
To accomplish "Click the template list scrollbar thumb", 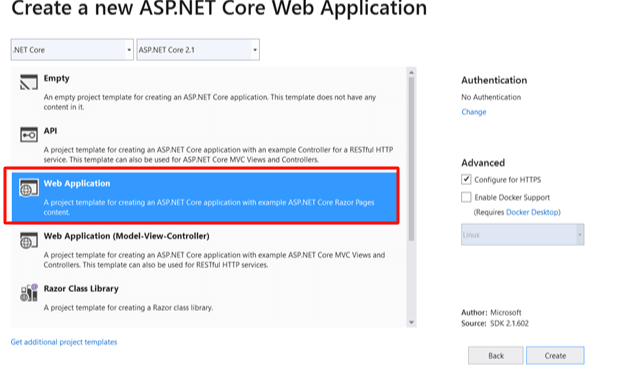I will [x=411, y=159].
